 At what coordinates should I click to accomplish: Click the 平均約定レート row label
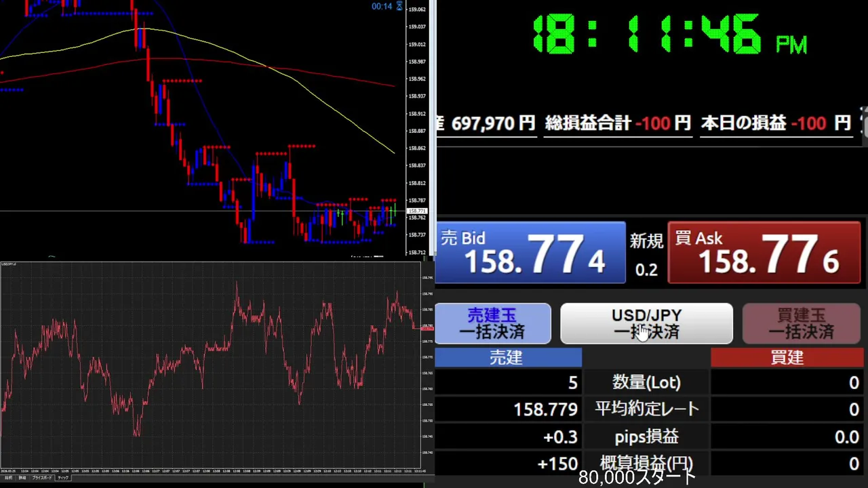646,409
